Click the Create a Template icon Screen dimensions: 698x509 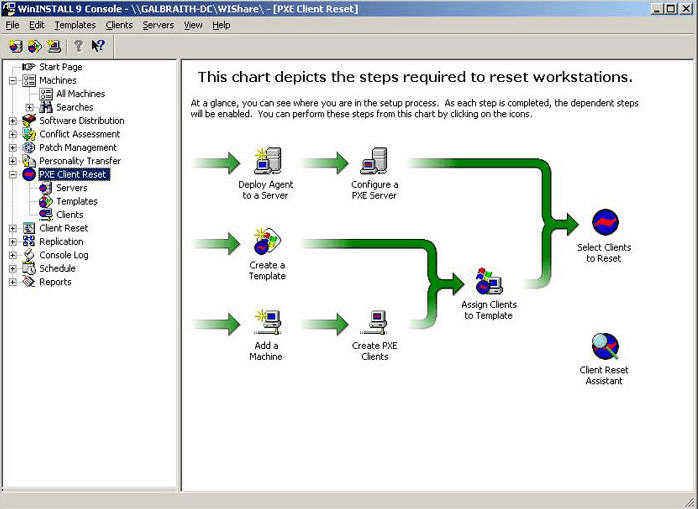[267, 241]
